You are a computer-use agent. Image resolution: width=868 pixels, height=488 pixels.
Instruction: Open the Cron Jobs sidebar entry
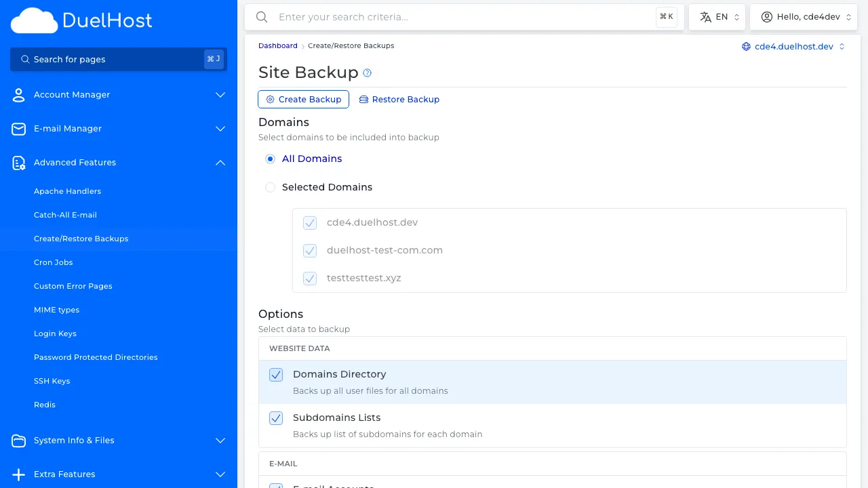click(54, 262)
